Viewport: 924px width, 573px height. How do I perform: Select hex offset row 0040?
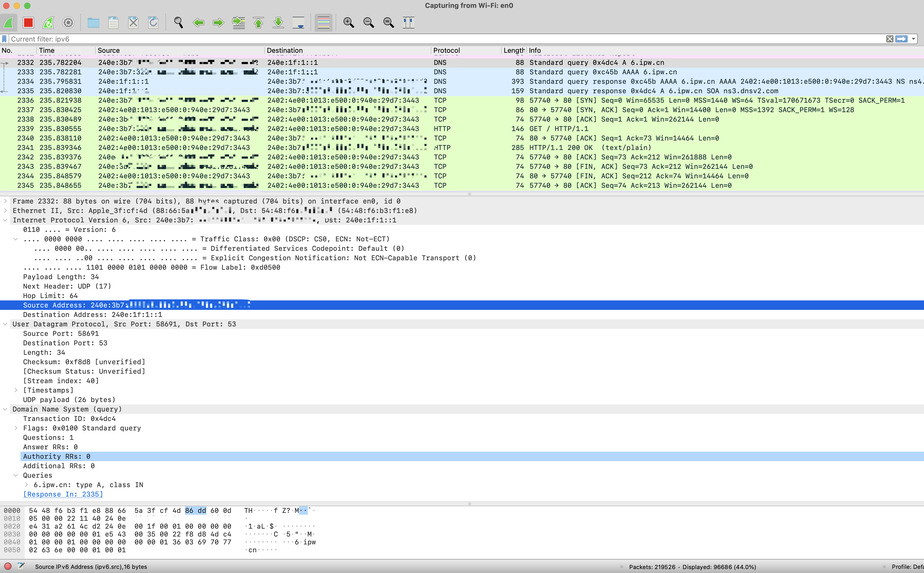click(12, 542)
